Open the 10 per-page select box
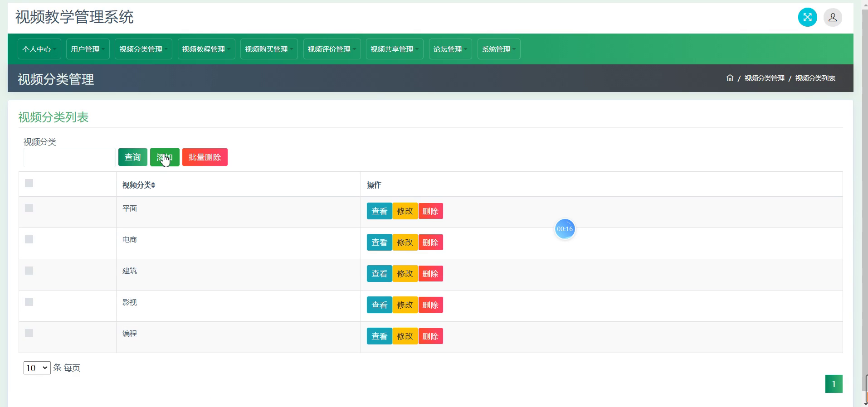 tap(37, 368)
